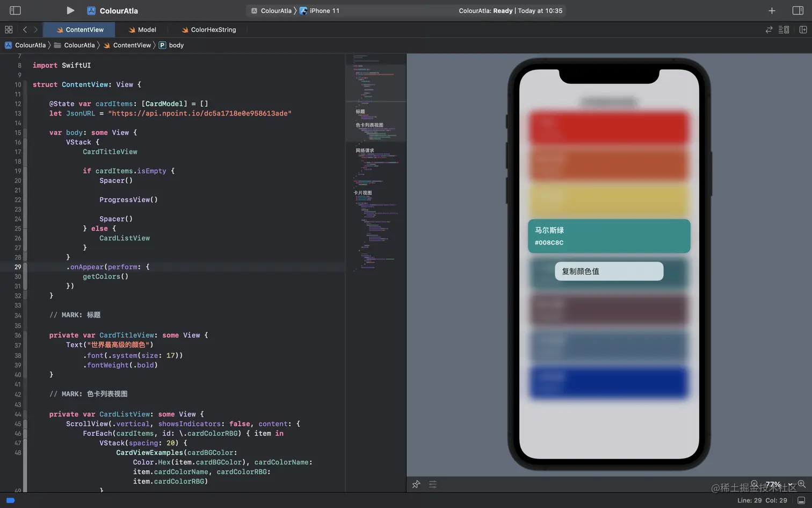Open the preview device settings
812x508 pixels.
pos(433,484)
